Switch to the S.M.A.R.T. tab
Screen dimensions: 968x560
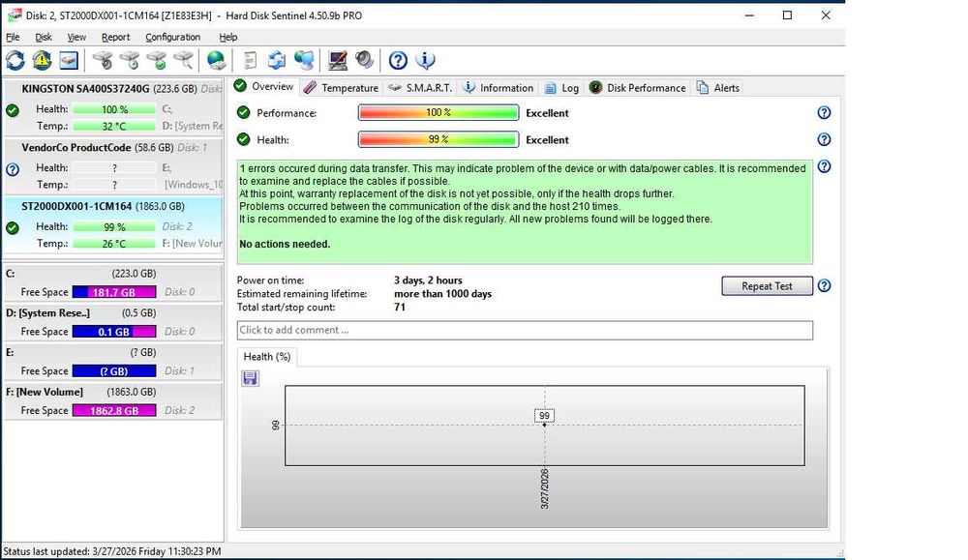coord(420,88)
